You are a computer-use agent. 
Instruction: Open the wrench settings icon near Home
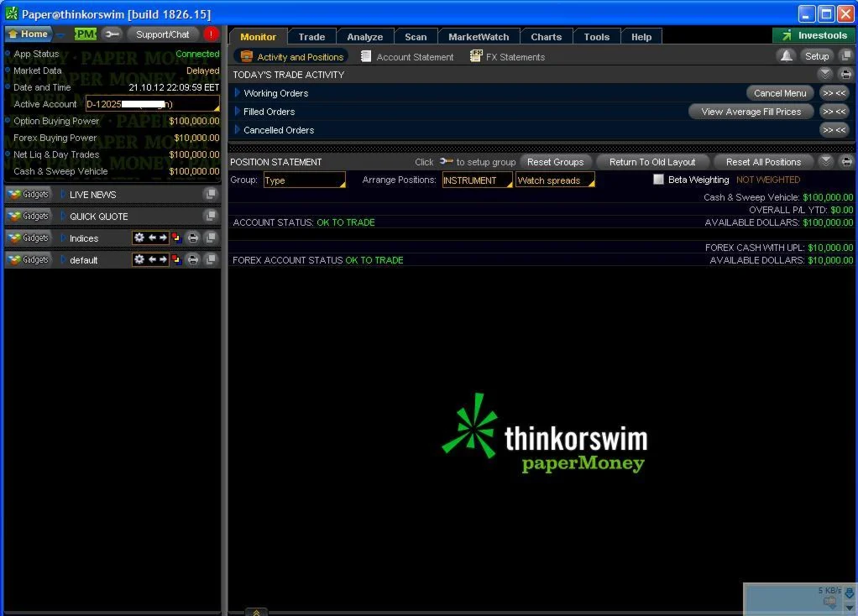click(x=112, y=34)
